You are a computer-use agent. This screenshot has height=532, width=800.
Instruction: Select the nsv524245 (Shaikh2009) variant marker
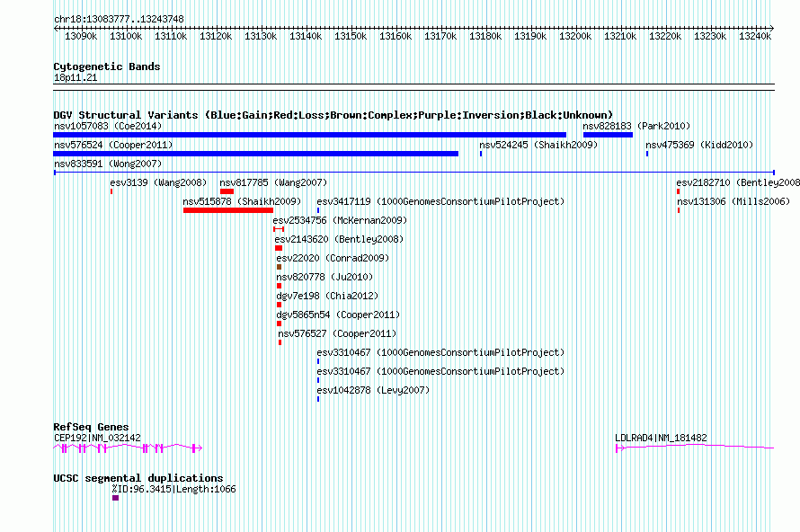click(481, 154)
